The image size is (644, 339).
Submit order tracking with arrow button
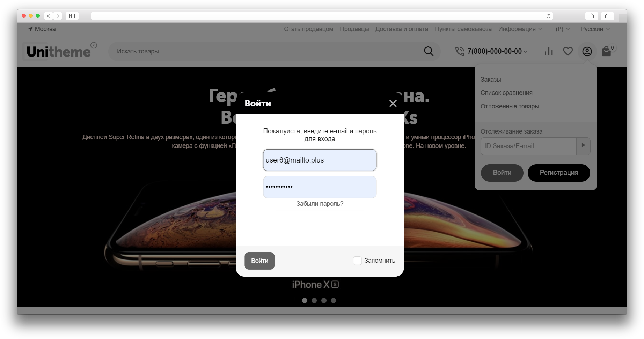pyautogui.click(x=583, y=146)
